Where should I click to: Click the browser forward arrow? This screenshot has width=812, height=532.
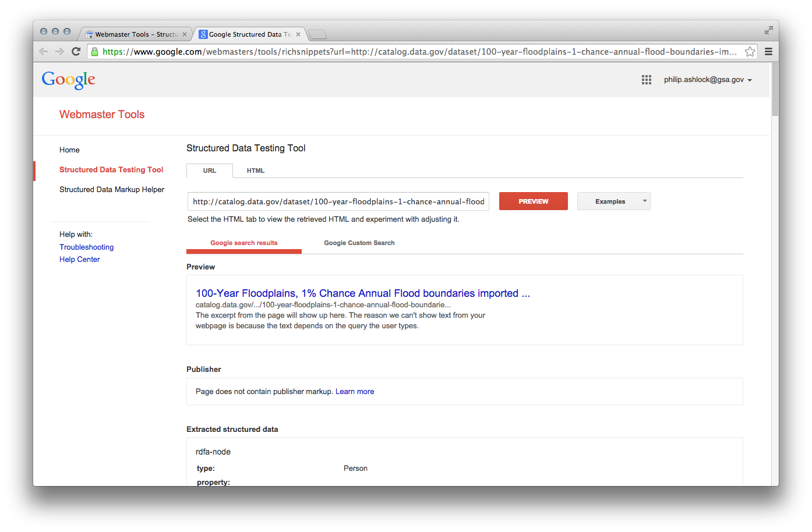coord(59,51)
